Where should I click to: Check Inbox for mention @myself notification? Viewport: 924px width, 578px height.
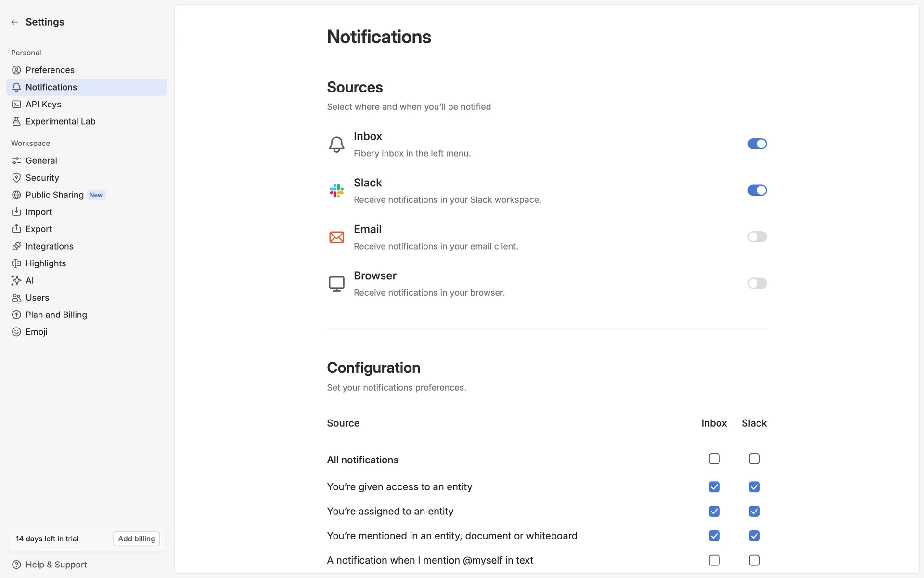click(x=714, y=561)
